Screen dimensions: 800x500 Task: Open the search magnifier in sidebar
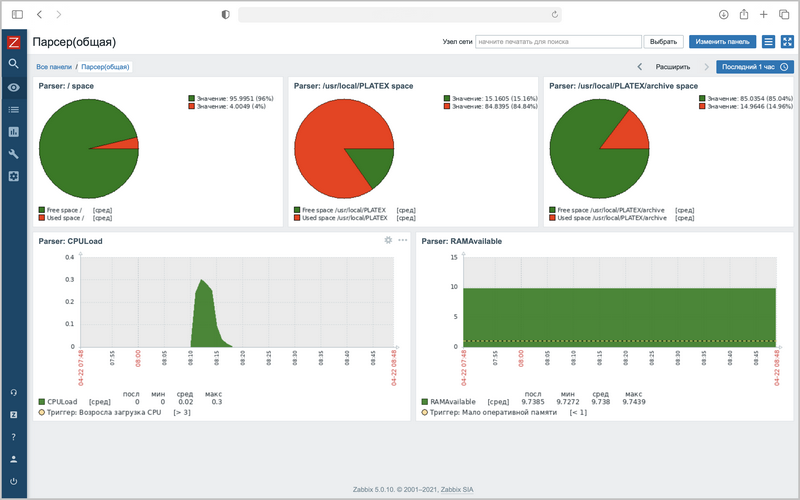pos(14,64)
